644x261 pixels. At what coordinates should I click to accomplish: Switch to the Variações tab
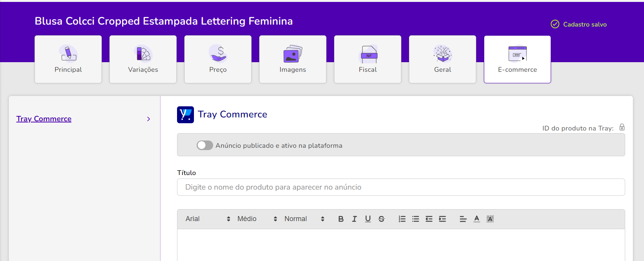pos(143,59)
